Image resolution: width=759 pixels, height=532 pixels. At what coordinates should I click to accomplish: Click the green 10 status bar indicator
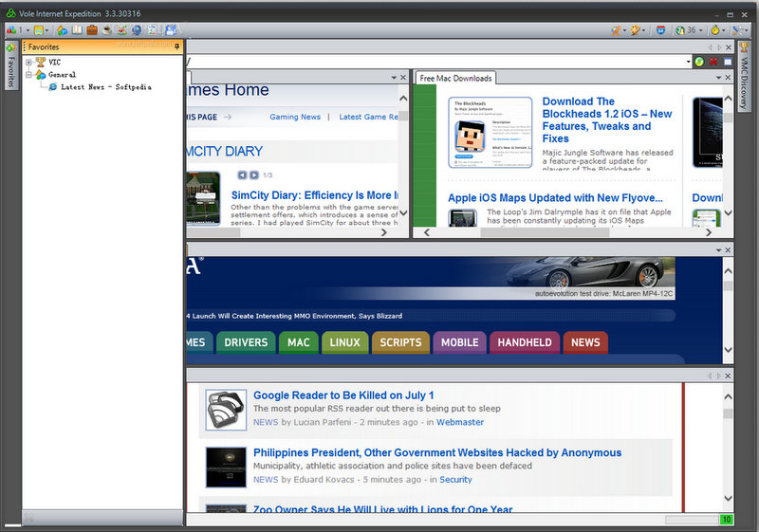click(726, 520)
